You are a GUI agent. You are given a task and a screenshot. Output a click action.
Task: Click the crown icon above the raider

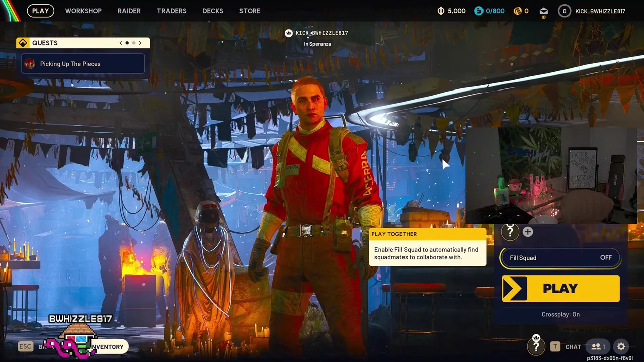(x=289, y=33)
